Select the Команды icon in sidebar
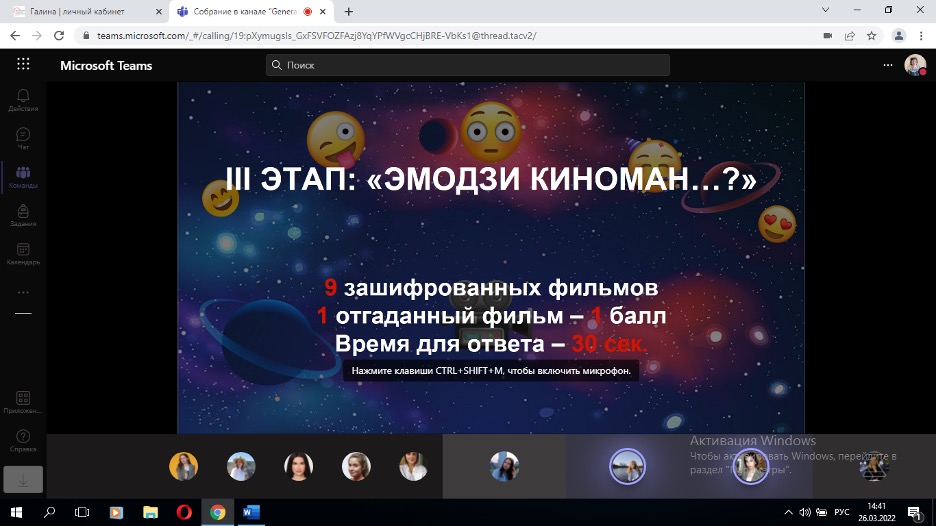 tap(23, 176)
